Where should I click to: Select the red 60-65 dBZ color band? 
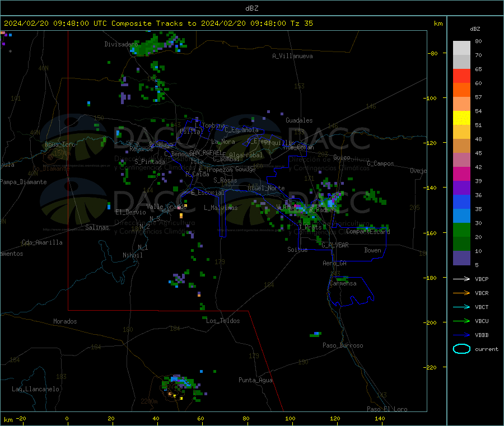point(461,76)
